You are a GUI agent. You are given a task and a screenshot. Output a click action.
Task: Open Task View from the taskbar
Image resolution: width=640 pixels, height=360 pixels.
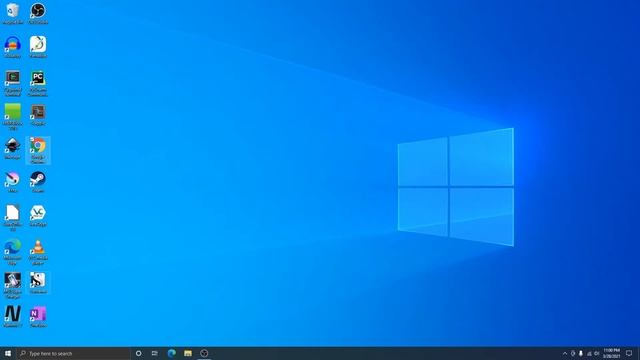155,353
